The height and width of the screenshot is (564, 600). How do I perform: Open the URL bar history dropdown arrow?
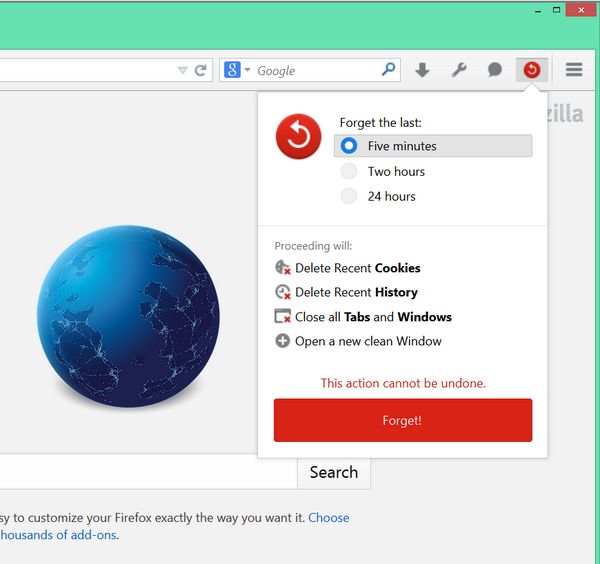(182, 70)
